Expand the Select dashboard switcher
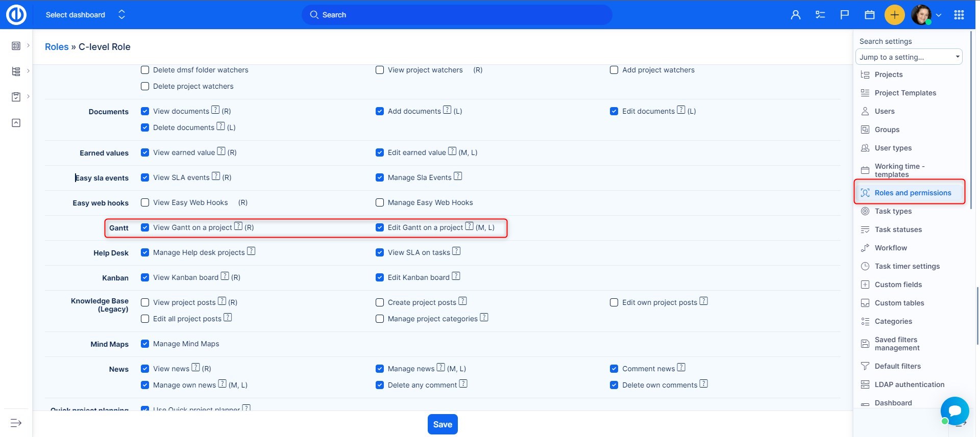Image resolution: width=980 pixels, height=437 pixels. (x=121, y=15)
